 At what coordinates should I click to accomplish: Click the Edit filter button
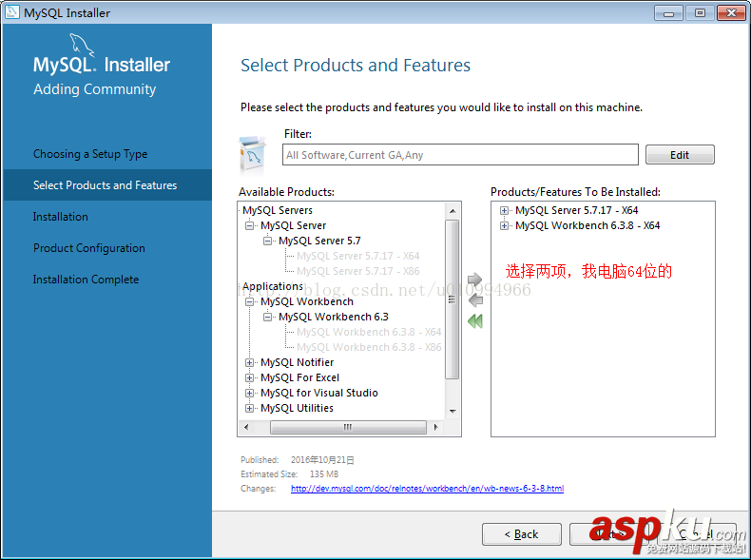point(680,155)
